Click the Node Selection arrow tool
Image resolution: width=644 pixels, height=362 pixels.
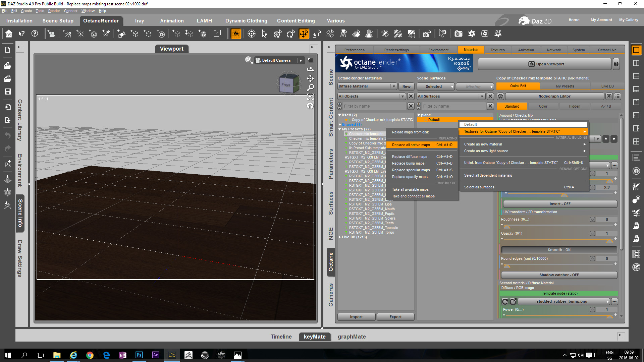264,34
